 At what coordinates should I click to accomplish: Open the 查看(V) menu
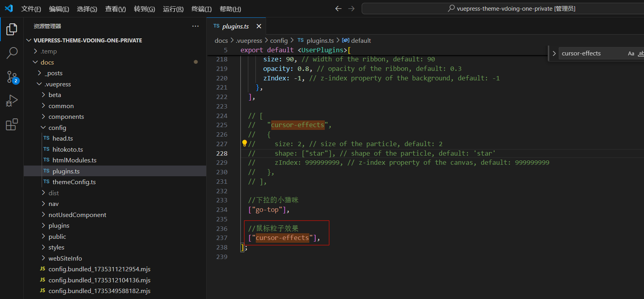coord(115,9)
